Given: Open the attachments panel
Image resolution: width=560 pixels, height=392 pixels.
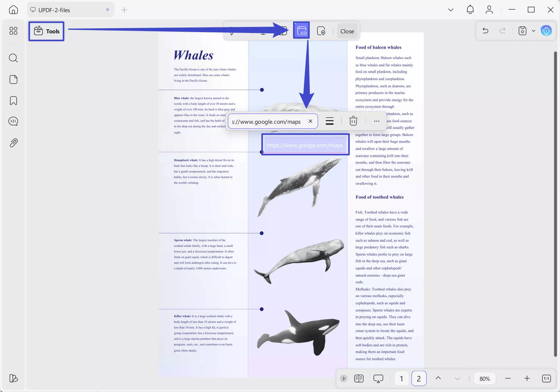Looking at the screenshot, I should [x=13, y=143].
